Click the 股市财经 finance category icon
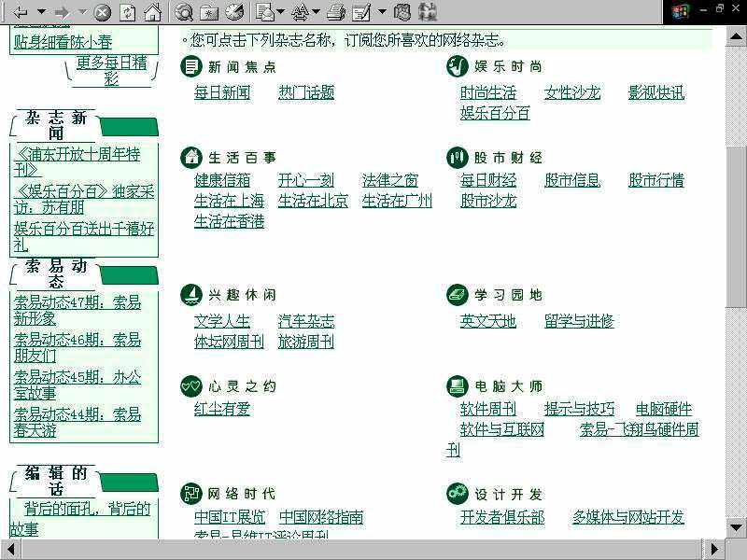 point(456,158)
